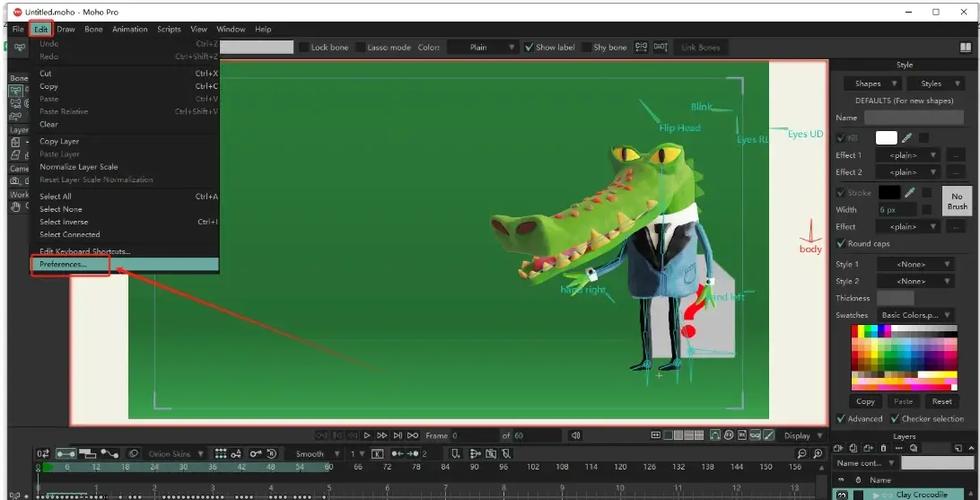Click the Play animation button
980x500 pixels.
pos(368,436)
